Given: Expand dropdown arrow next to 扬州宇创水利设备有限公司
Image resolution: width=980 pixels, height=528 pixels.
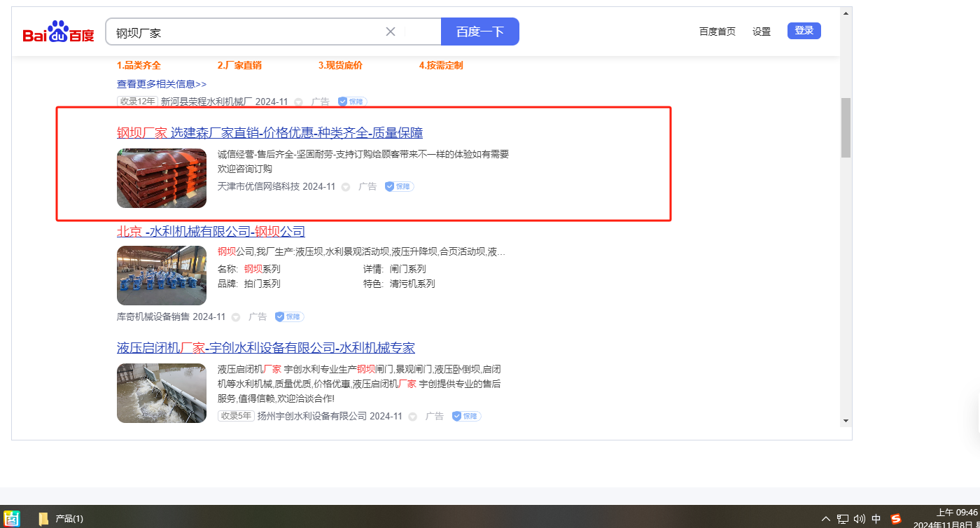Looking at the screenshot, I should tap(413, 417).
